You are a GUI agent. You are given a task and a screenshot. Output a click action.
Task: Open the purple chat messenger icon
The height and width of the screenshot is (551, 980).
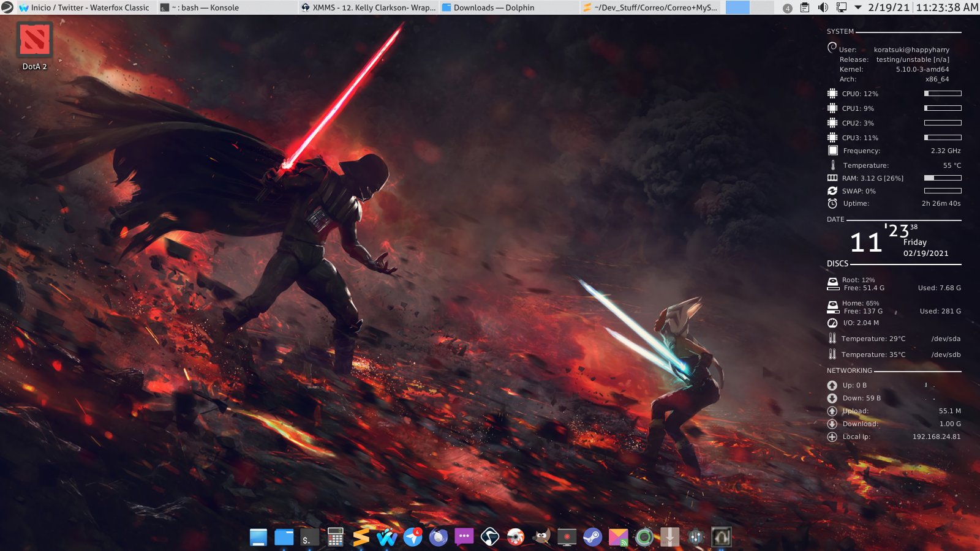tap(464, 538)
